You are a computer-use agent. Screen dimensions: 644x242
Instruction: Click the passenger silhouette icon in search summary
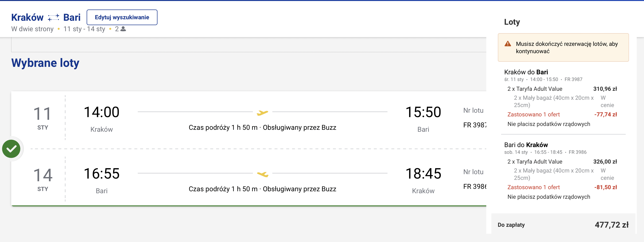point(123,29)
